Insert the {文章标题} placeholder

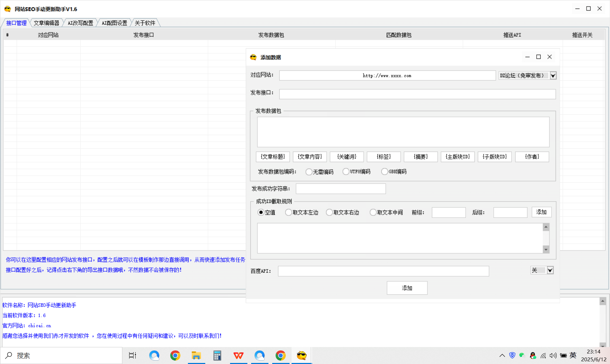click(x=273, y=157)
